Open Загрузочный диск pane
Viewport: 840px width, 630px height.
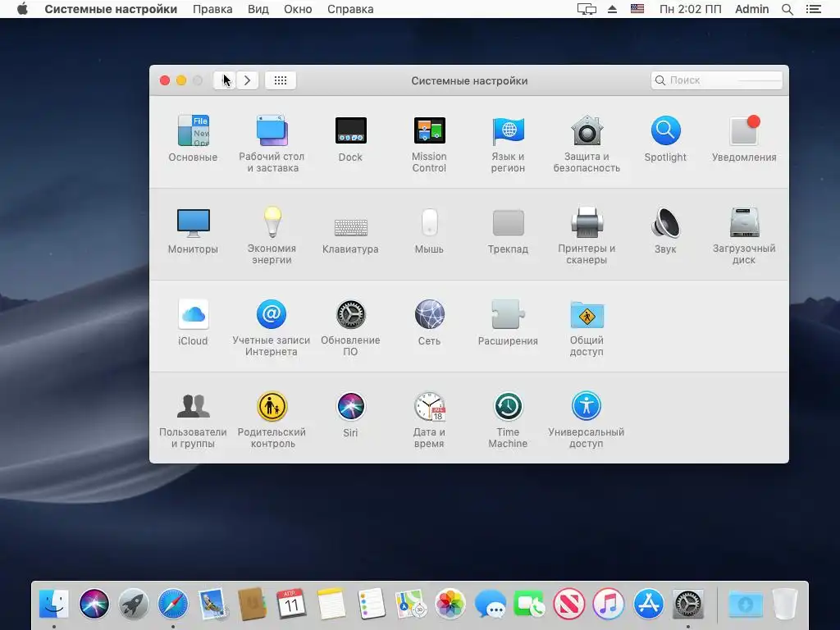(744, 235)
